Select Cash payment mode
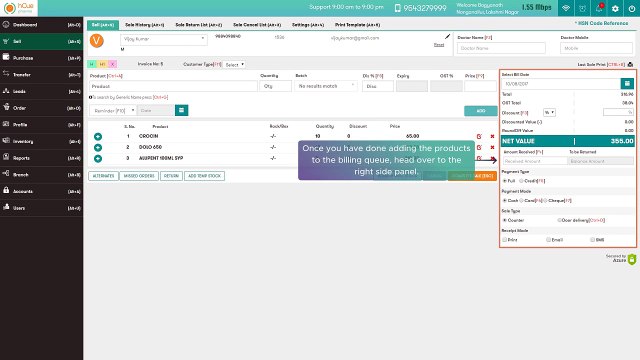 [504, 200]
